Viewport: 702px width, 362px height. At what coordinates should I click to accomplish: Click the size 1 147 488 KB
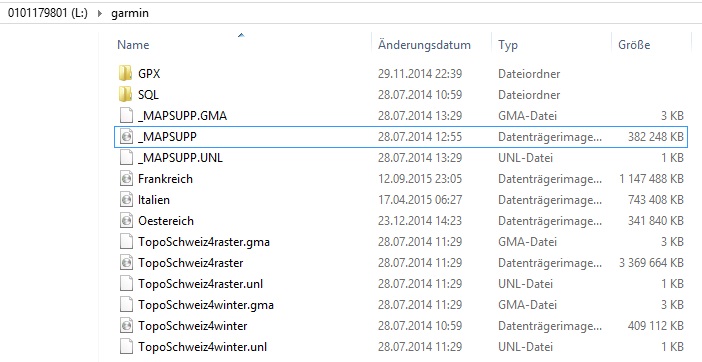pyautogui.click(x=652, y=179)
